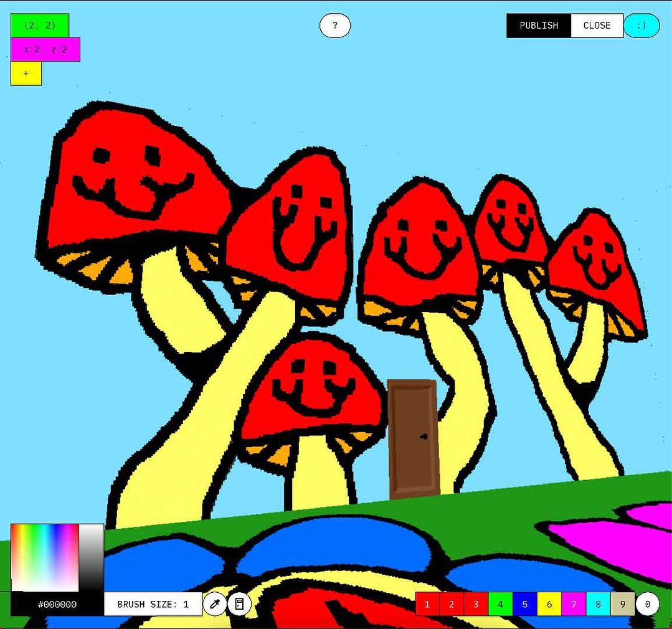Open the '?' help bubble at top center
Image resolution: width=672 pixels, height=629 pixels.
[335, 26]
